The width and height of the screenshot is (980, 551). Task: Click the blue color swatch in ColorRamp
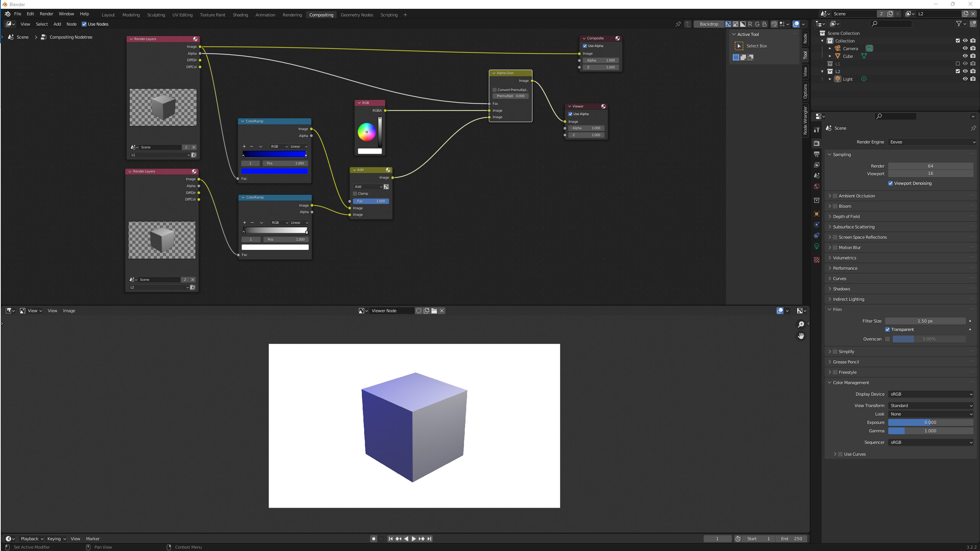click(x=275, y=171)
